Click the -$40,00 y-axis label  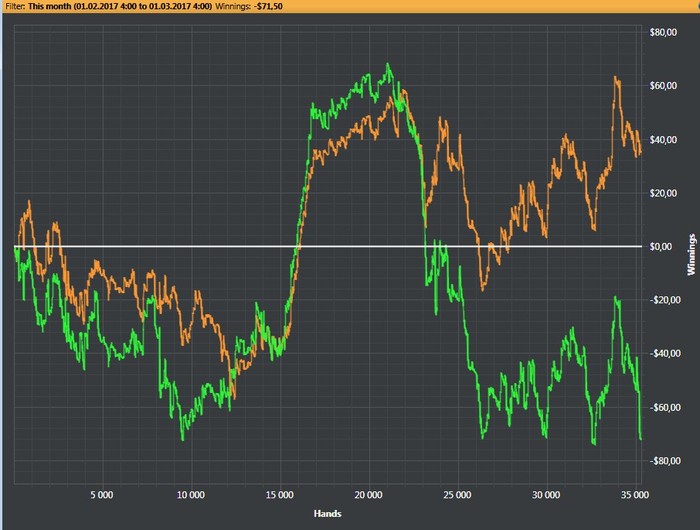(x=665, y=353)
